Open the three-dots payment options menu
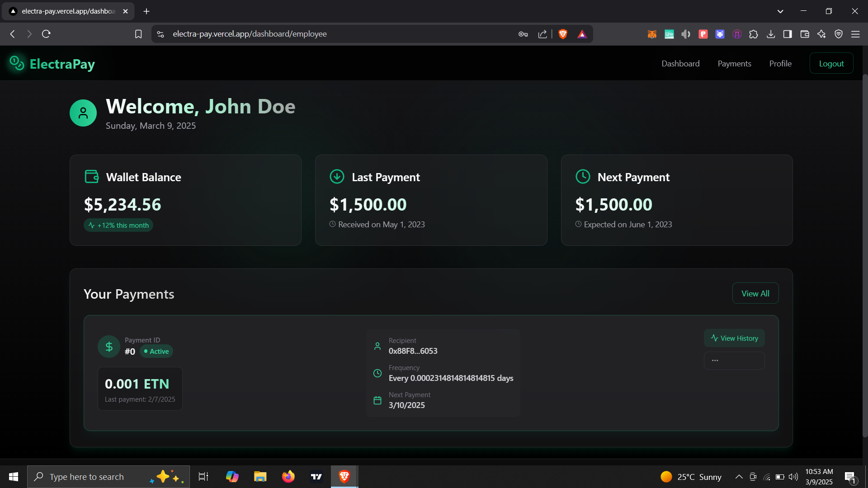 [734, 361]
